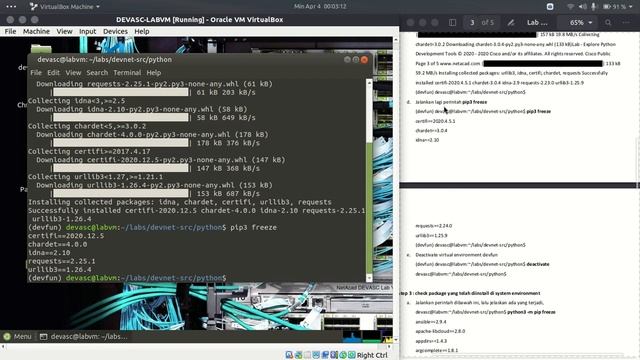Click the VirtualBox recording status icon
640x360 pixels.
tap(351, 355)
